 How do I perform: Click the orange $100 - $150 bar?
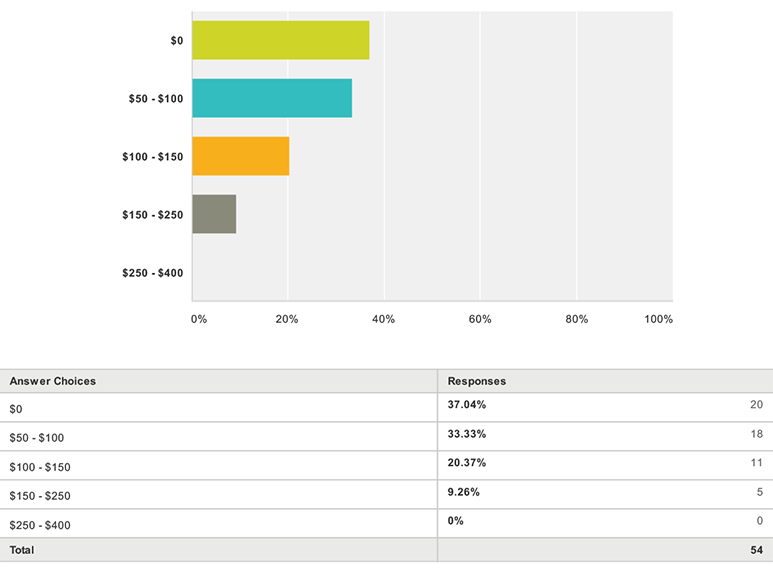tap(241, 156)
